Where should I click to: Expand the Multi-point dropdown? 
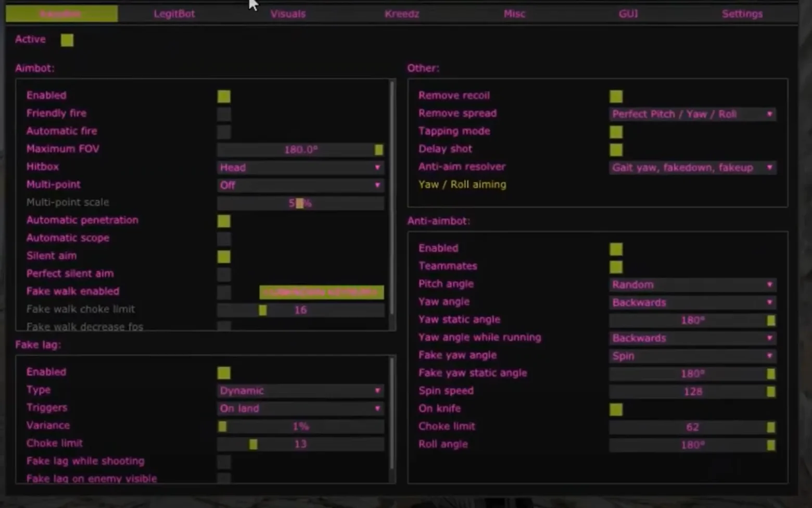[300, 185]
